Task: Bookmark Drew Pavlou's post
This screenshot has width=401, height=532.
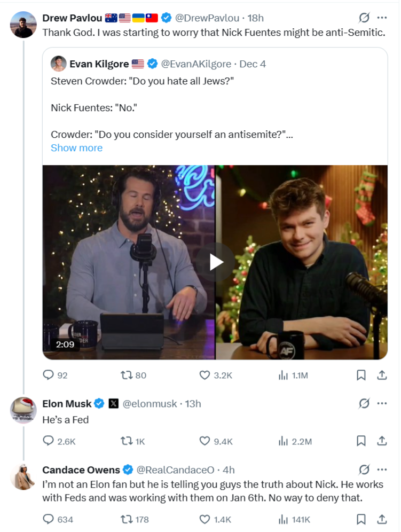Action: point(361,375)
